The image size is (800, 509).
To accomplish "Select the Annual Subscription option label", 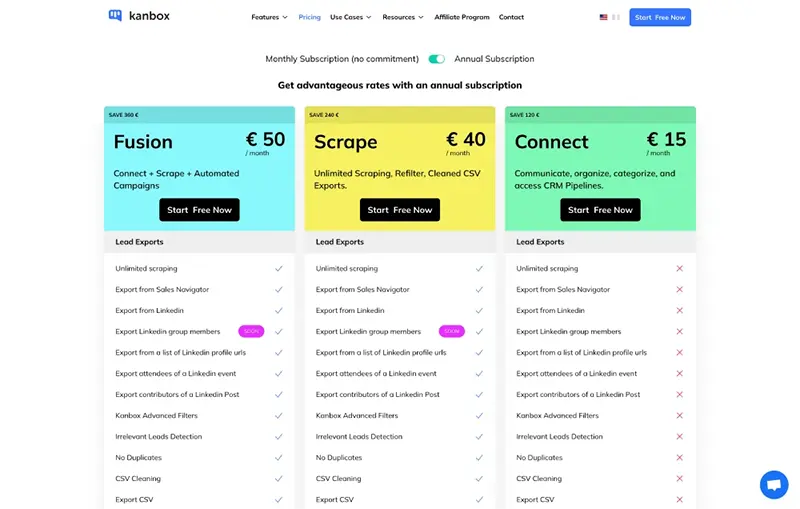I will pyautogui.click(x=494, y=59).
